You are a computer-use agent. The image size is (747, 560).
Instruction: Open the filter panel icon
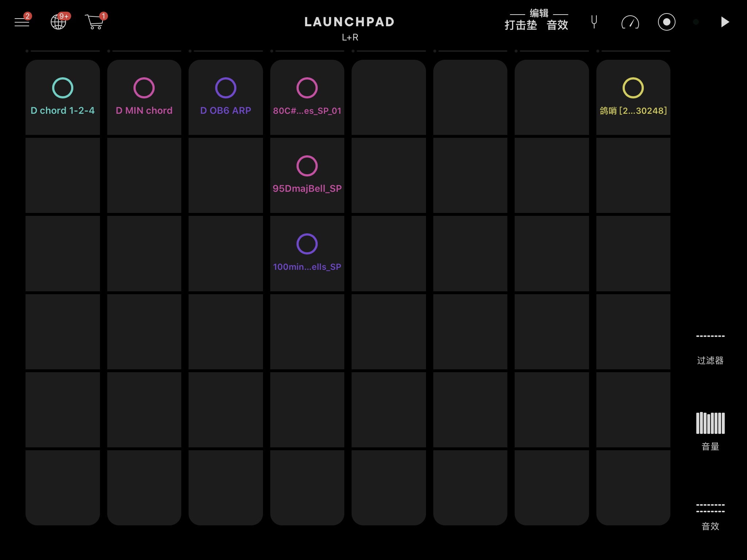(x=710, y=337)
